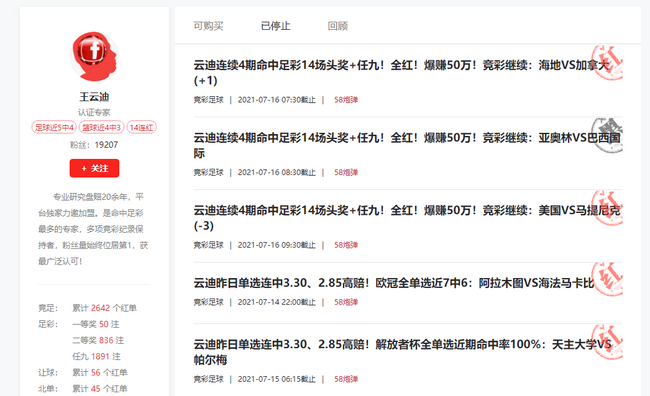This screenshot has width=650, height=396.
Task: Click the expert bio paragraph
Action: (94, 229)
